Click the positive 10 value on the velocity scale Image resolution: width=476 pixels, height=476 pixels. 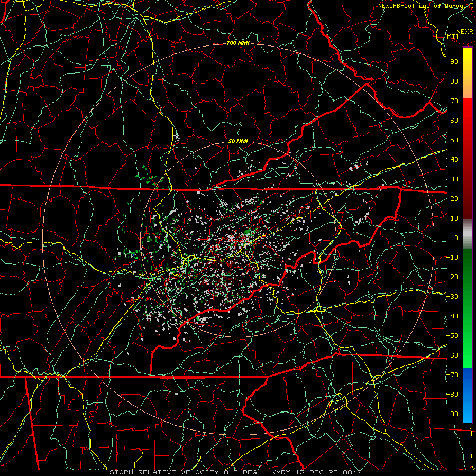click(454, 218)
